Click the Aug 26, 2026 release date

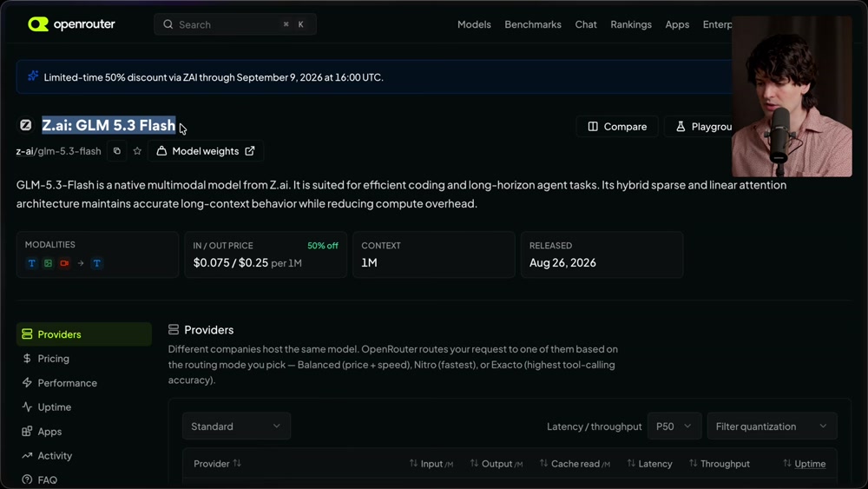coord(562,262)
